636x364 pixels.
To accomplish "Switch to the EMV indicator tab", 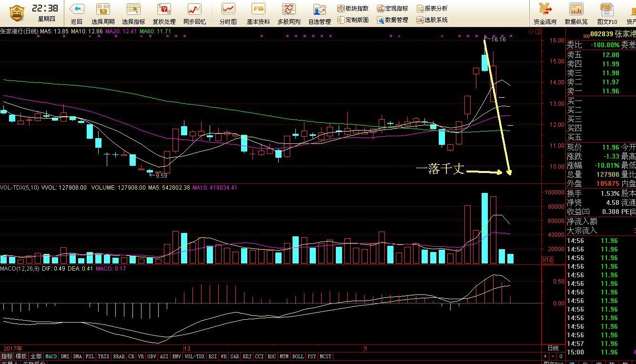I will click(177, 356).
